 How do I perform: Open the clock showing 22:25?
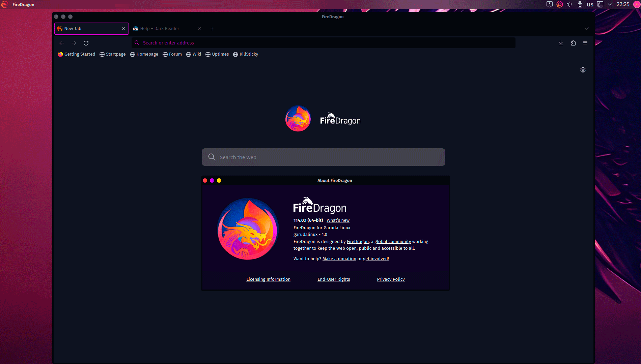click(623, 4)
